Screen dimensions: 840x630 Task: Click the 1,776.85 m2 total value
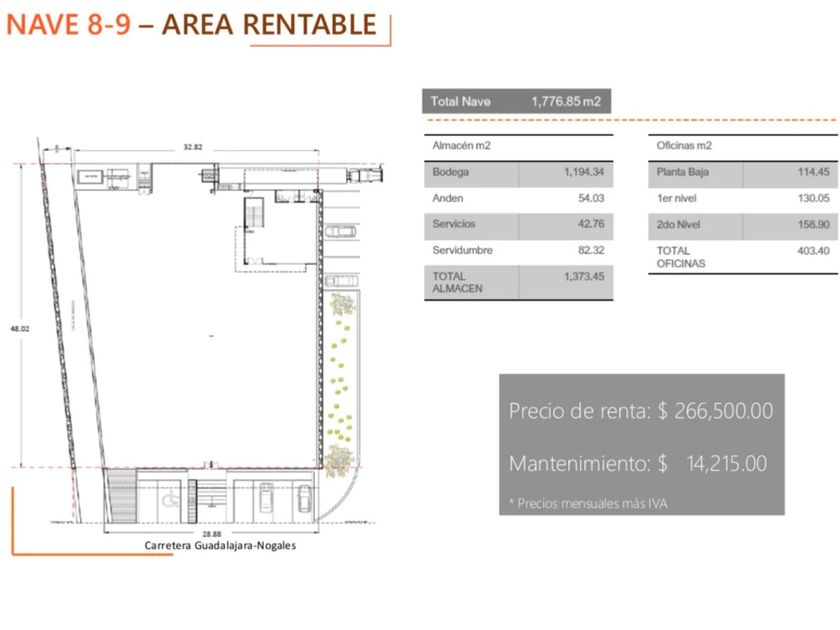[x=566, y=101]
